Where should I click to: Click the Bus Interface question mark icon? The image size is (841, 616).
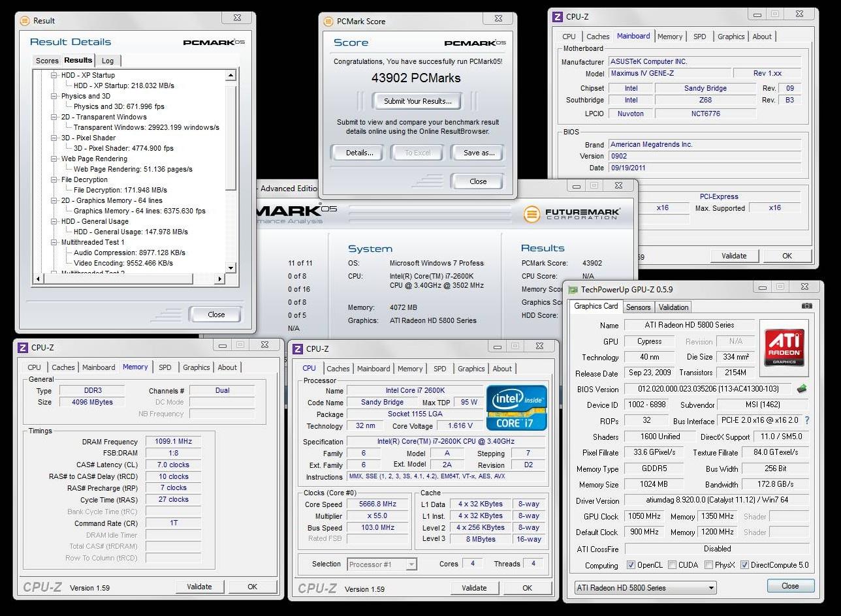coord(807,421)
